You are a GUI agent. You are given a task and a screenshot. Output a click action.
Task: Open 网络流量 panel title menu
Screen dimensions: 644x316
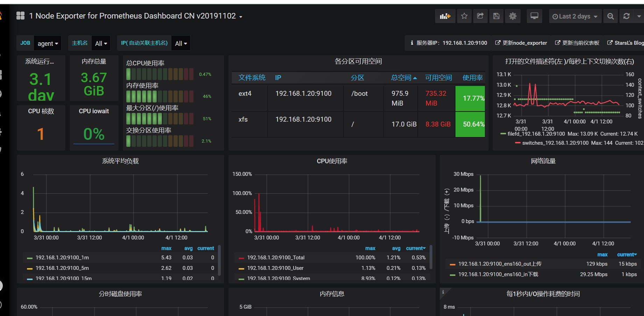point(543,161)
